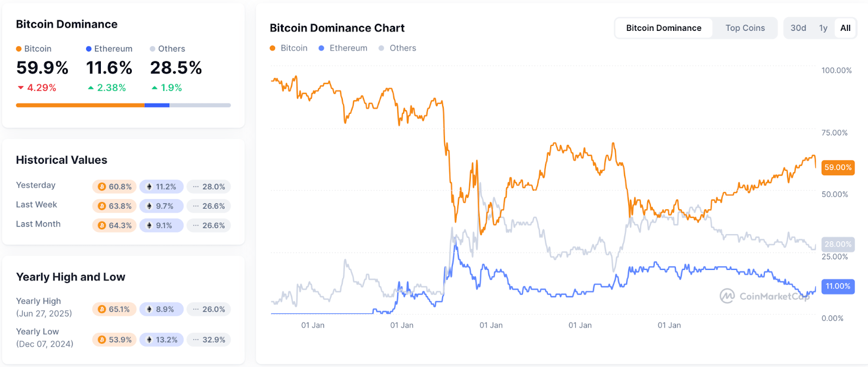Click the Others ellipsis icon in Last Month row

195,225
